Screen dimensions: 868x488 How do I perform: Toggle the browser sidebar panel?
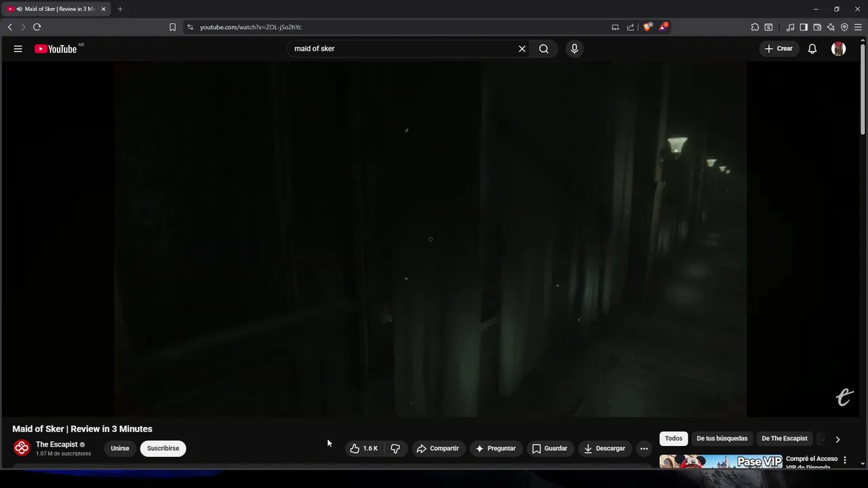click(804, 27)
